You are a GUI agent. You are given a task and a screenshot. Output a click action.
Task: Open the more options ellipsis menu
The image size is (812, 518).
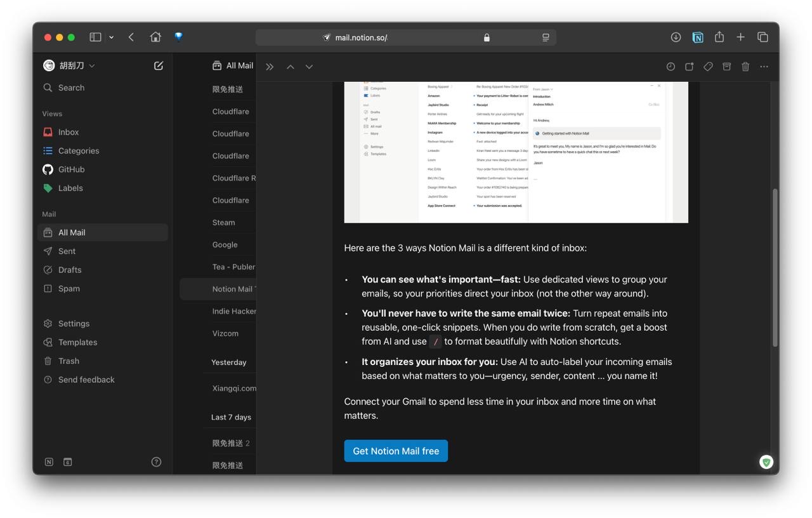click(764, 67)
